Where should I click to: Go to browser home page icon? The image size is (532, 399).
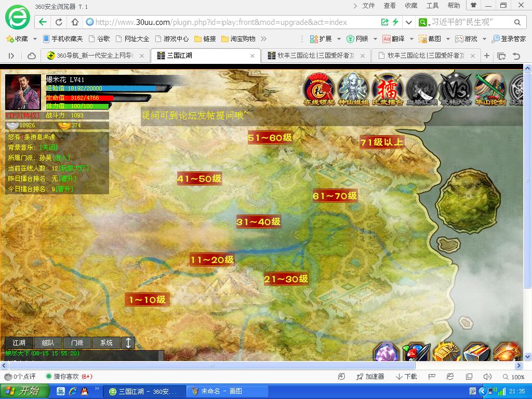click(x=75, y=22)
